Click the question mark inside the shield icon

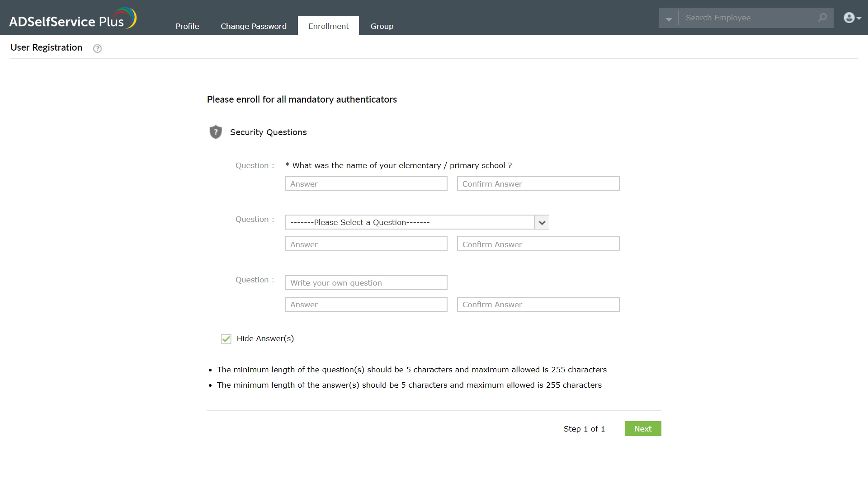216,131
